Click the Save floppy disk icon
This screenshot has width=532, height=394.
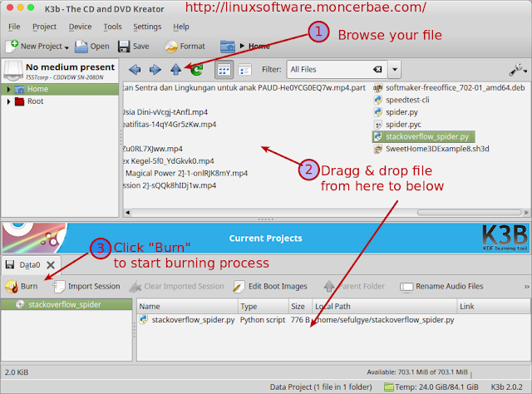point(124,47)
